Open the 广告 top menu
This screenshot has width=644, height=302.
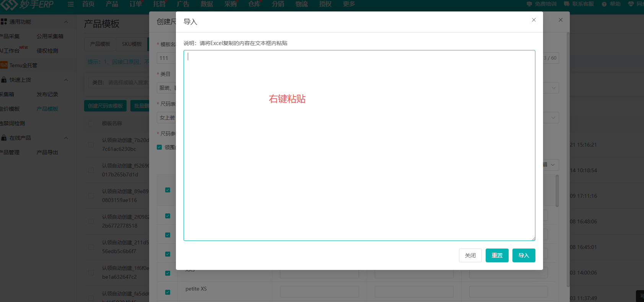(183, 4)
